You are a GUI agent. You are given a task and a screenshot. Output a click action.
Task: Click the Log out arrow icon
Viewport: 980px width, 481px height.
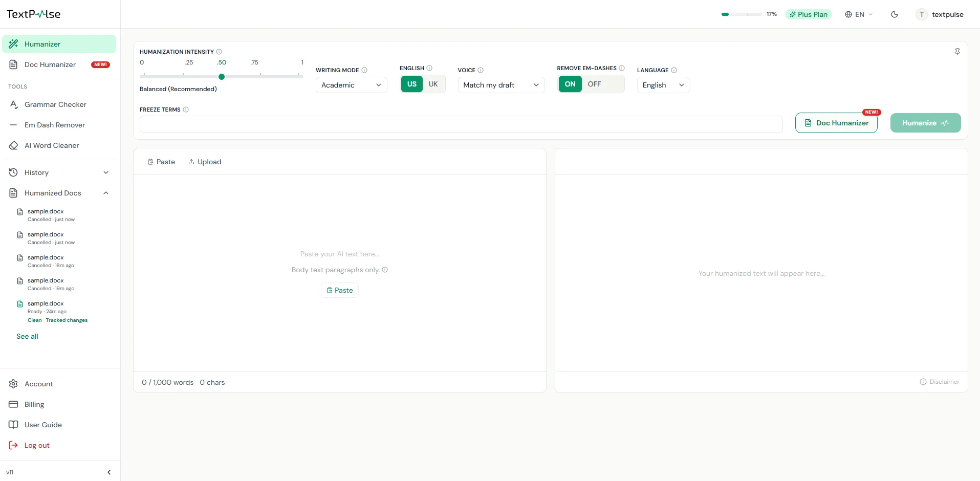tap(14, 445)
